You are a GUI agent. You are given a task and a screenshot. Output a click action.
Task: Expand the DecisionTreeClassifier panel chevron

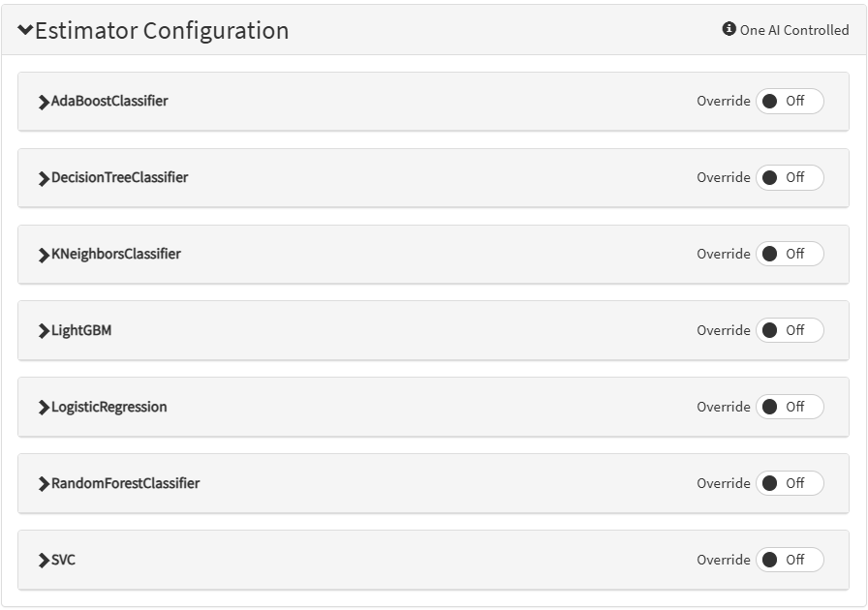coord(44,178)
